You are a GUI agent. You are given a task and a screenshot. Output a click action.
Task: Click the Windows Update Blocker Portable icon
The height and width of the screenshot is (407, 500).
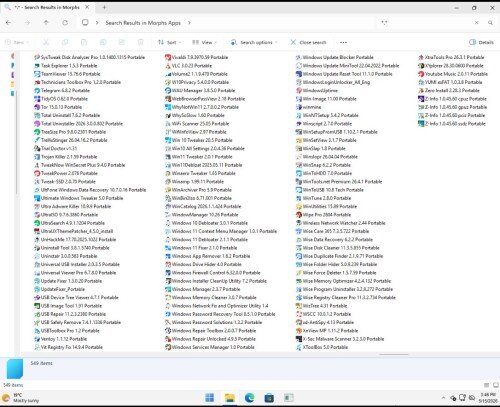pos(299,57)
